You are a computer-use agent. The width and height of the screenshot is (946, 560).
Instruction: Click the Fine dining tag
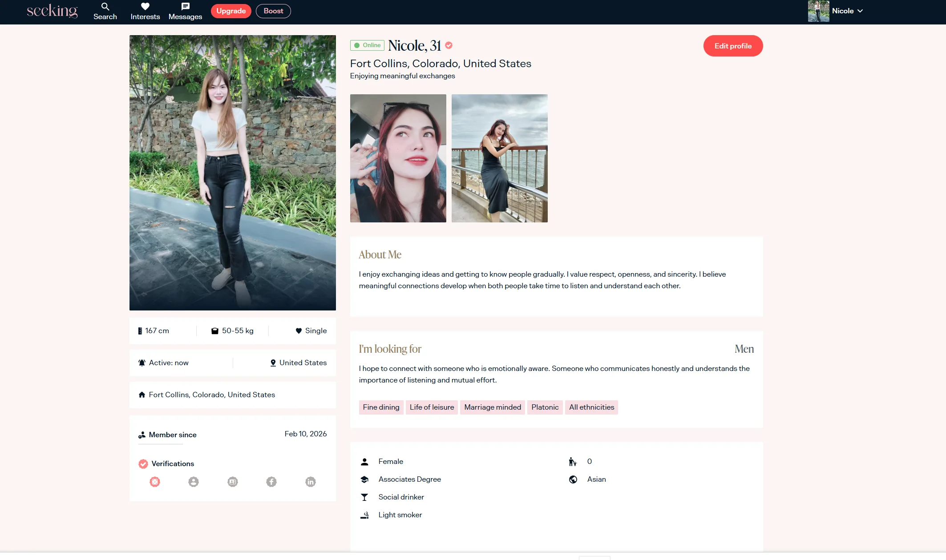pos(381,407)
